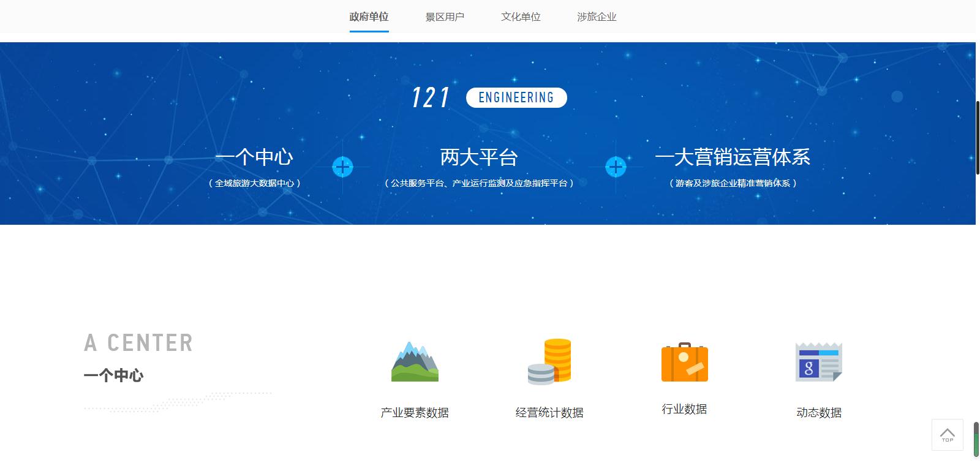The height and width of the screenshot is (463, 980).
Task: Open the newspaper dynamic data icon
Action: tap(818, 362)
